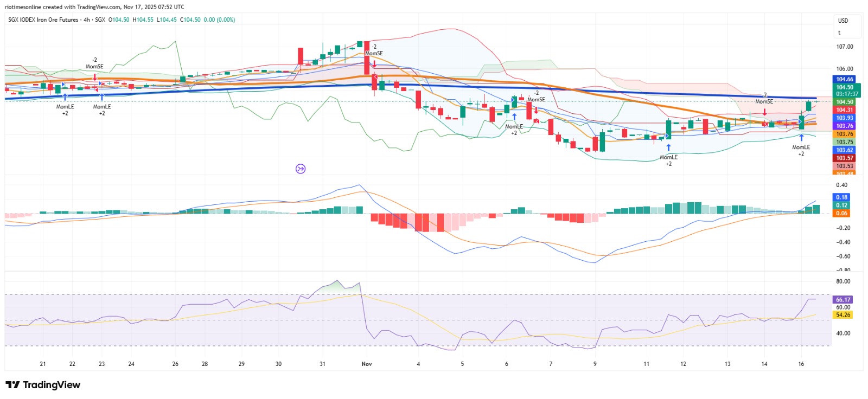The height and width of the screenshot is (399, 868).
Task: Click the 31 date on time axis
Action: click(322, 364)
